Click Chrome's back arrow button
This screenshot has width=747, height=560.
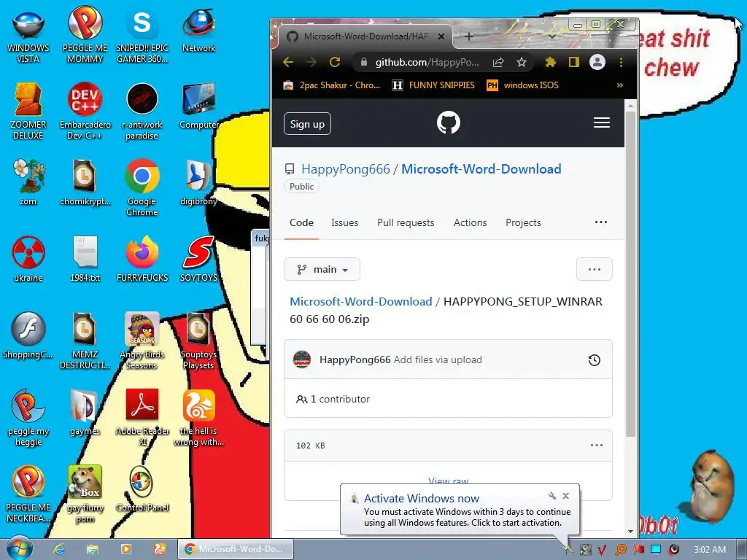288,62
